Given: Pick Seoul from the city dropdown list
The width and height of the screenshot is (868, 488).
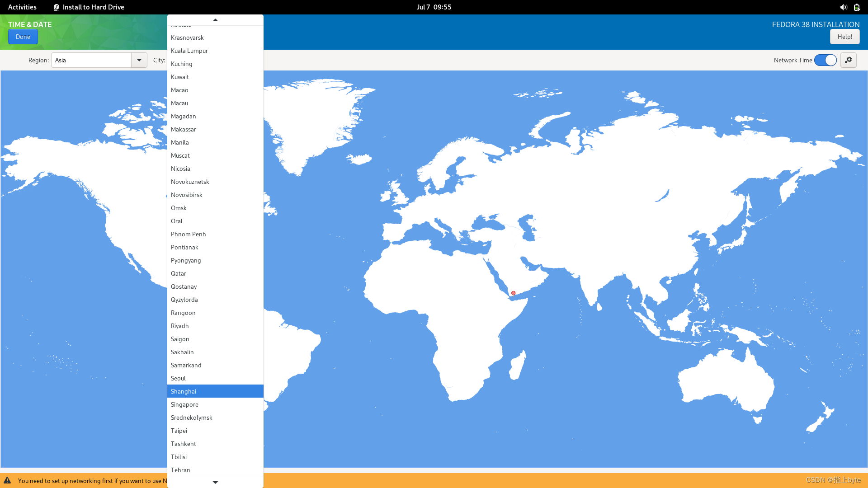Looking at the screenshot, I should click(x=178, y=378).
